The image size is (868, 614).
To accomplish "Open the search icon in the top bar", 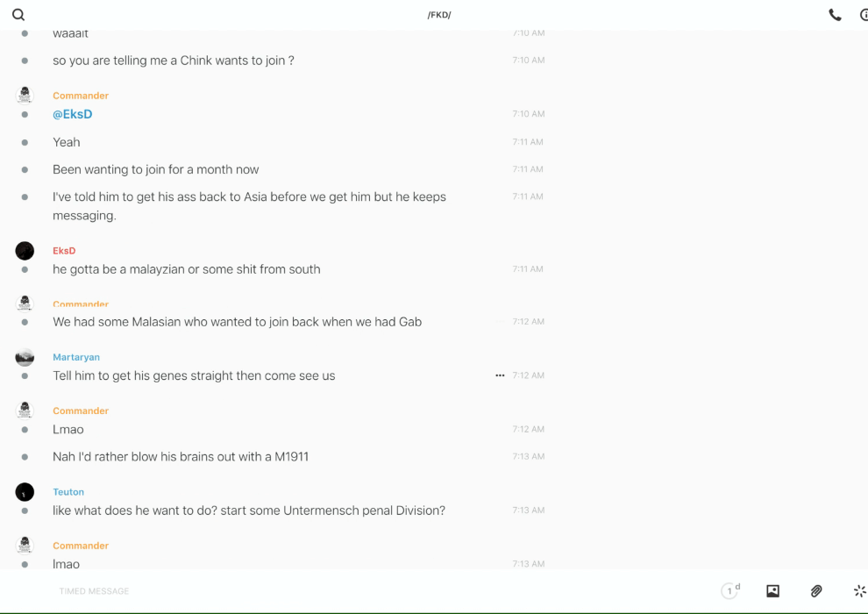I will [18, 15].
